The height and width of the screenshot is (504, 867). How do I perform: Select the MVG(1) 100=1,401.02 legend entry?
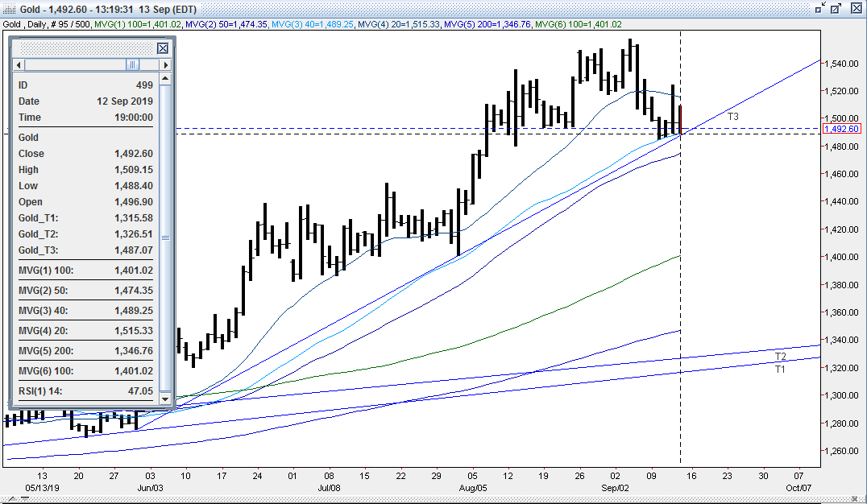[x=139, y=24]
